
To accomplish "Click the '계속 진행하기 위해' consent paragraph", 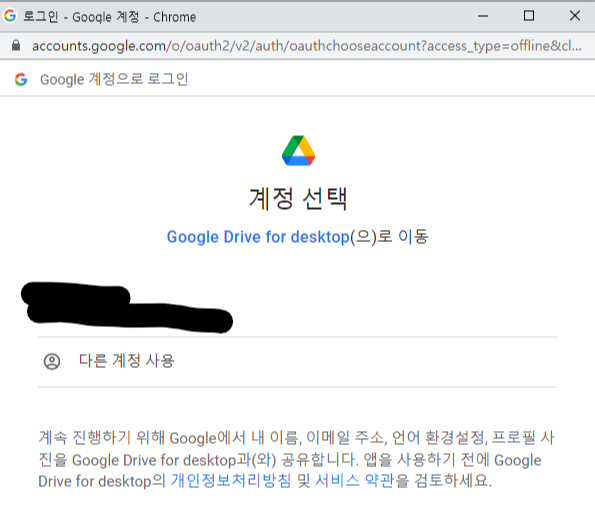I will coord(296,459).
